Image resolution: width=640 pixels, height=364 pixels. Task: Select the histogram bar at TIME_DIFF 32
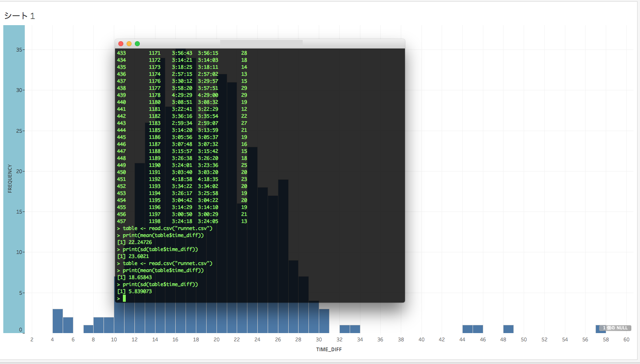[x=345, y=329]
